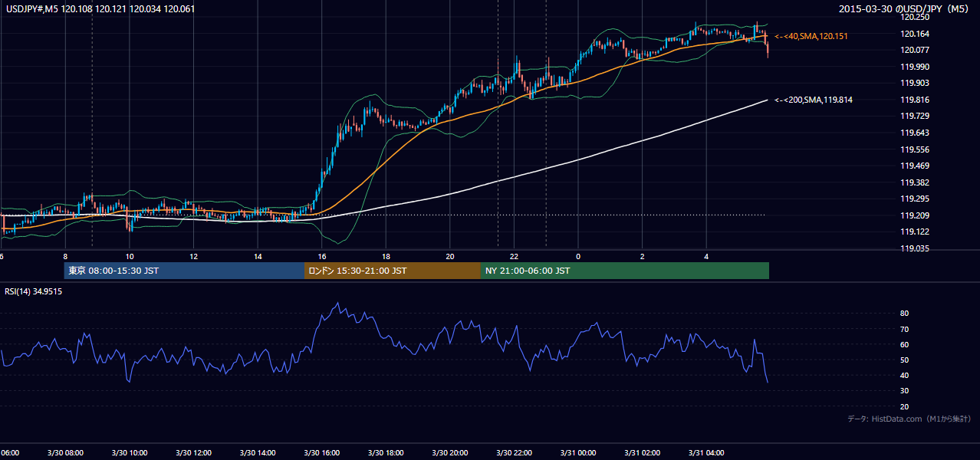Screen dimensions: 980x460
Task: Click the bottom time label 3/30 08:00
Action: (64, 452)
